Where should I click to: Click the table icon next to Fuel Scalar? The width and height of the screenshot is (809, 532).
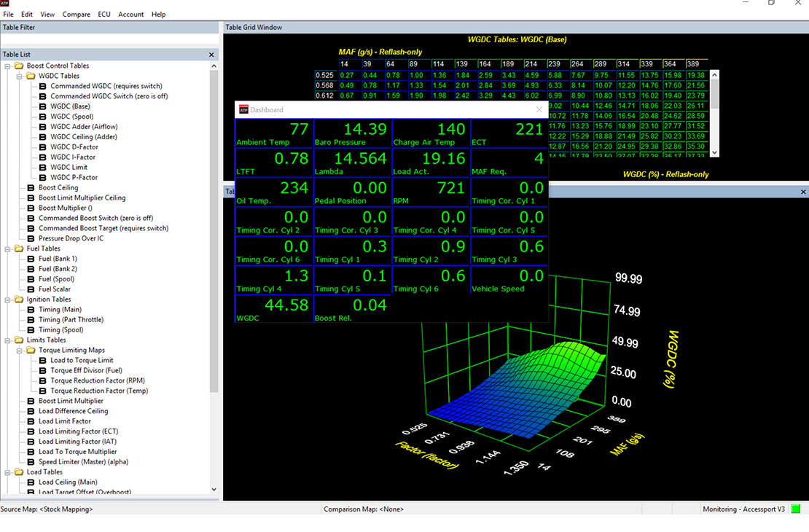coord(31,289)
